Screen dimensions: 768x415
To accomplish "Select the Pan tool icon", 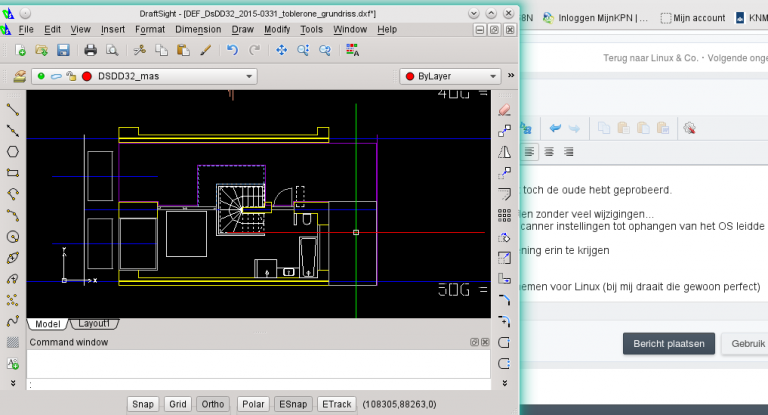I will [x=282, y=50].
